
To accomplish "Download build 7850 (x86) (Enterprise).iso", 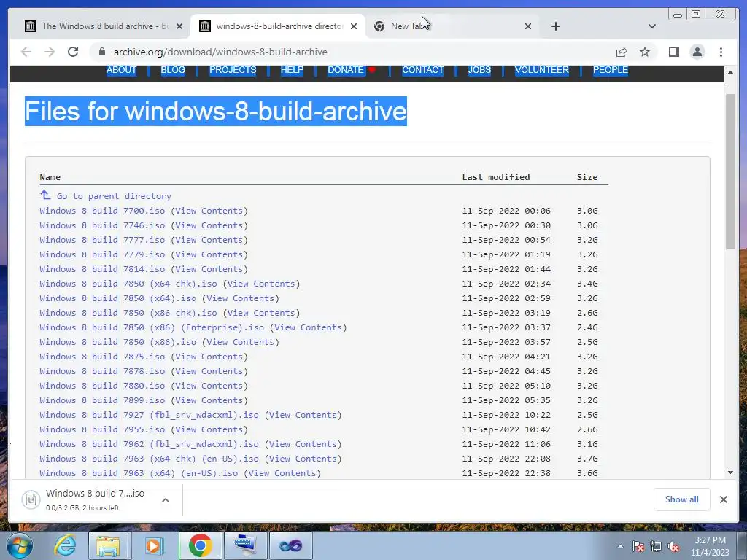I will 152,327.
